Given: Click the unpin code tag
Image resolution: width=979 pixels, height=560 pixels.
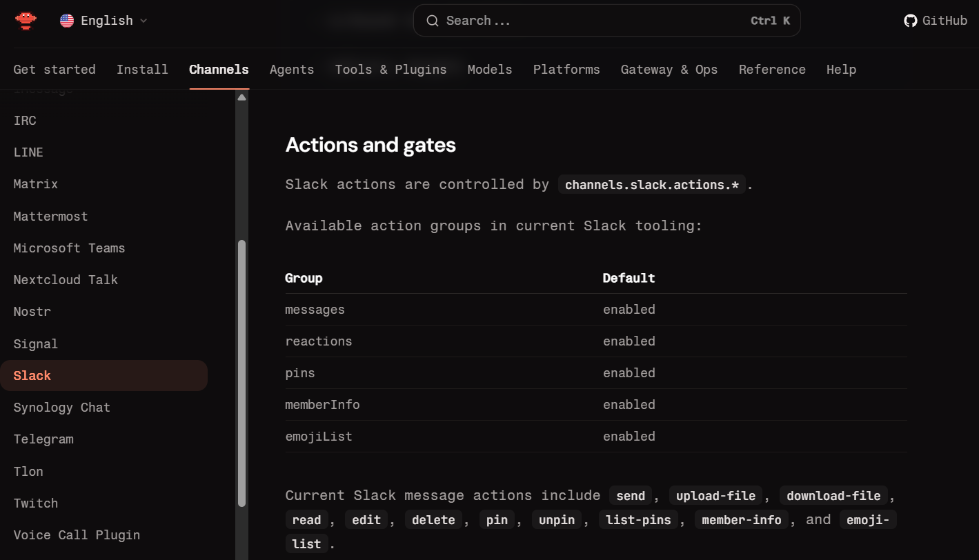Looking at the screenshot, I should (557, 520).
